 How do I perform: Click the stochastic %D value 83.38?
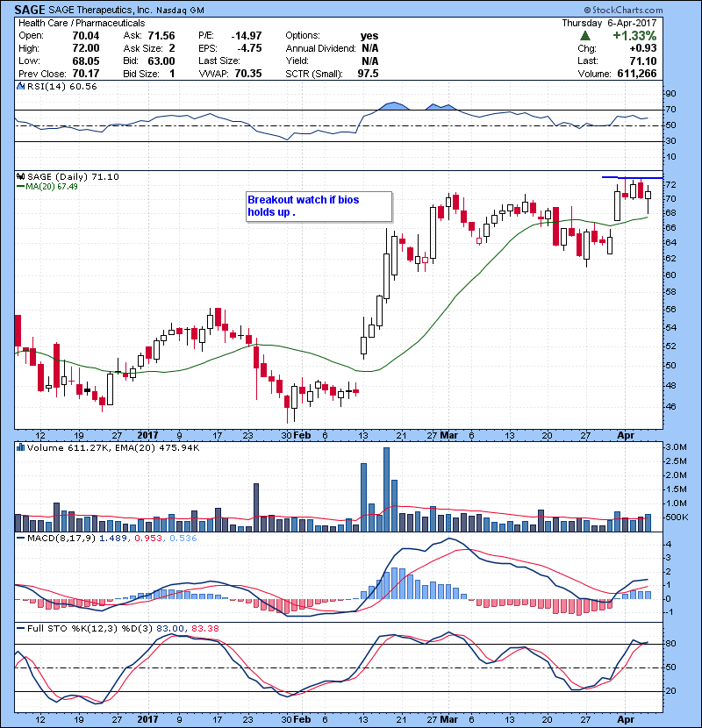click(x=204, y=628)
